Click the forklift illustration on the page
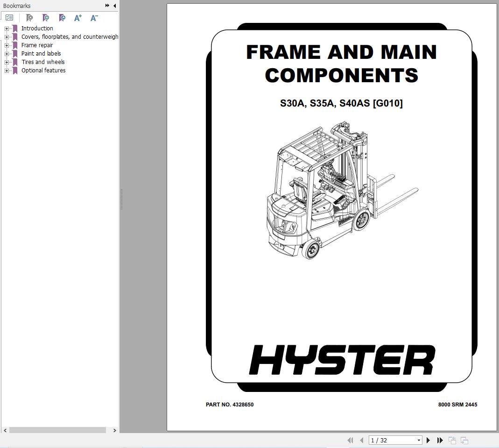Viewport: 499px width, 448px height. pos(342,190)
